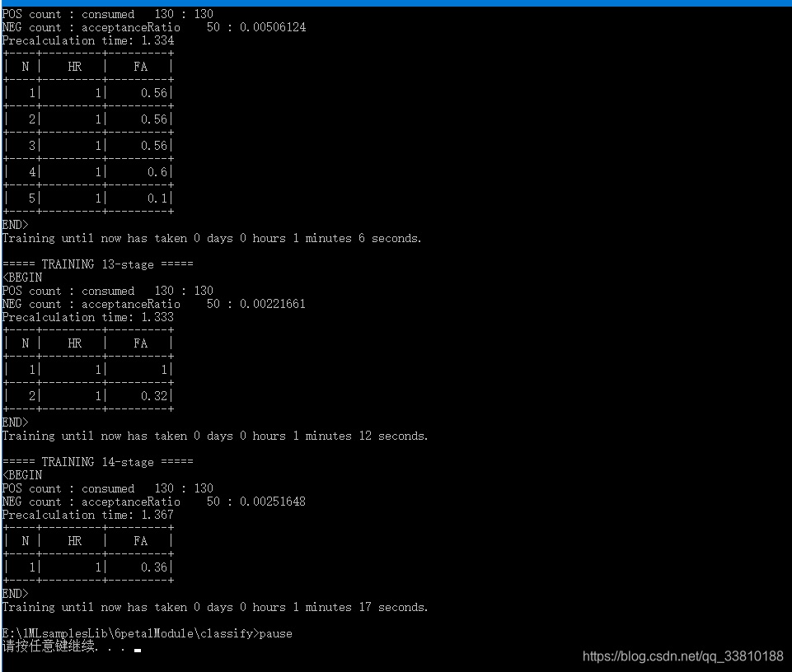Click the 'END>' line after stage 14 table
Image resolution: width=792 pixels, height=672 pixels.
pyautogui.click(x=16, y=594)
